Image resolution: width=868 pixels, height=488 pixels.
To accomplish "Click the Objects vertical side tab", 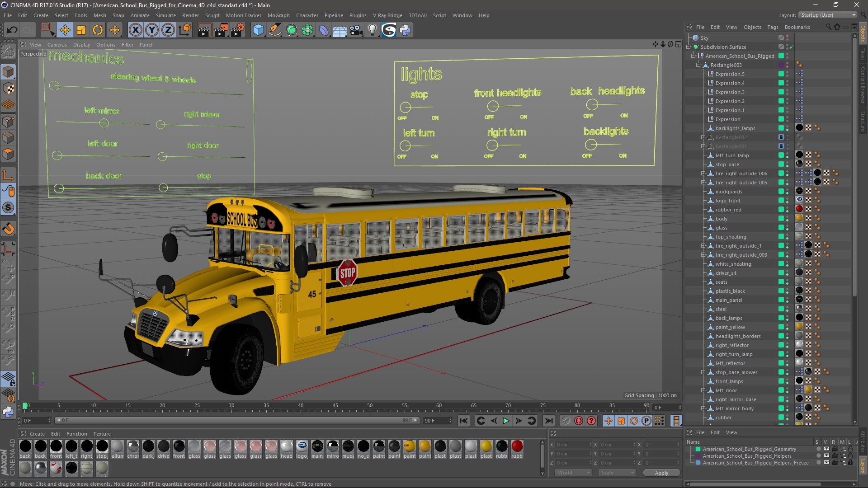I will [x=863, y=33].
